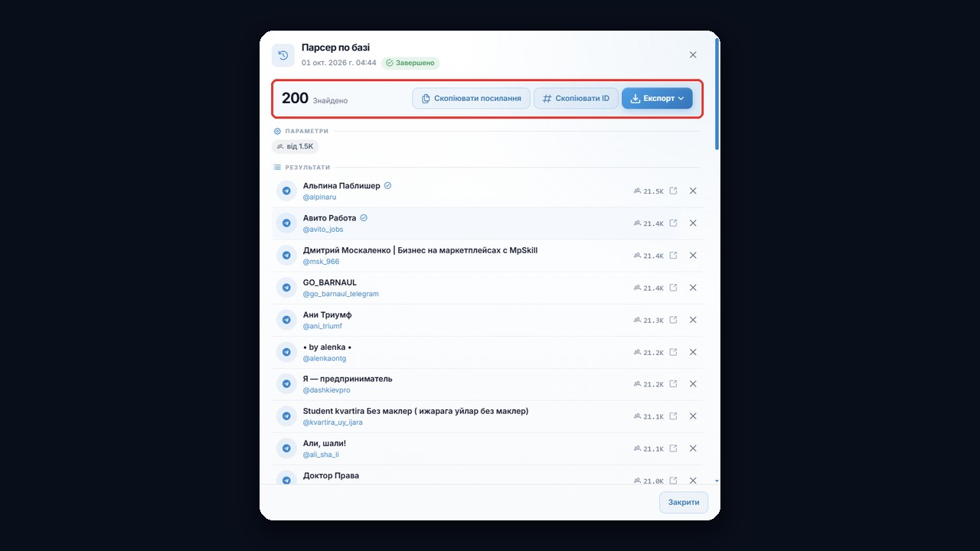Open external link for GO_BARNAUL
This screenshot has height=551, width=980.
tap(673, 288)
